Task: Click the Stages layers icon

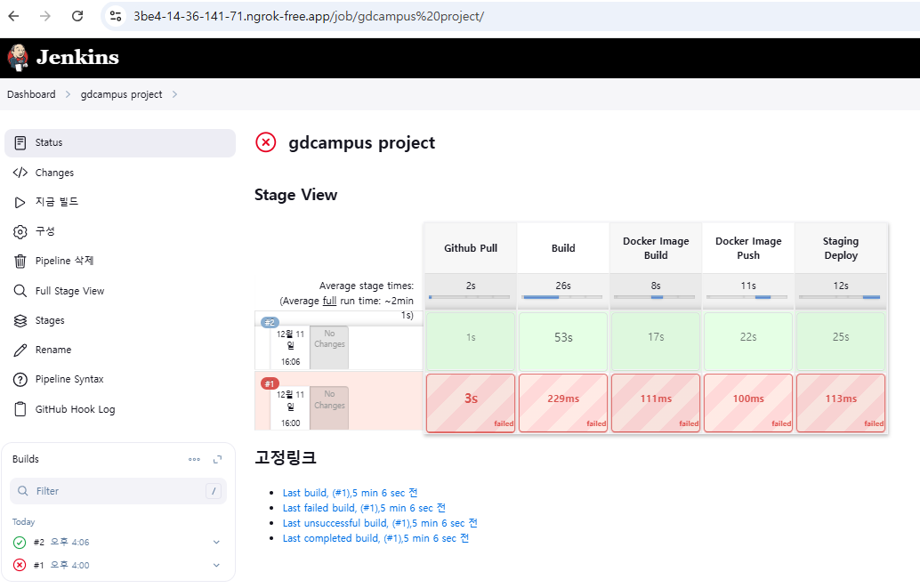Action: click(20, 320)
